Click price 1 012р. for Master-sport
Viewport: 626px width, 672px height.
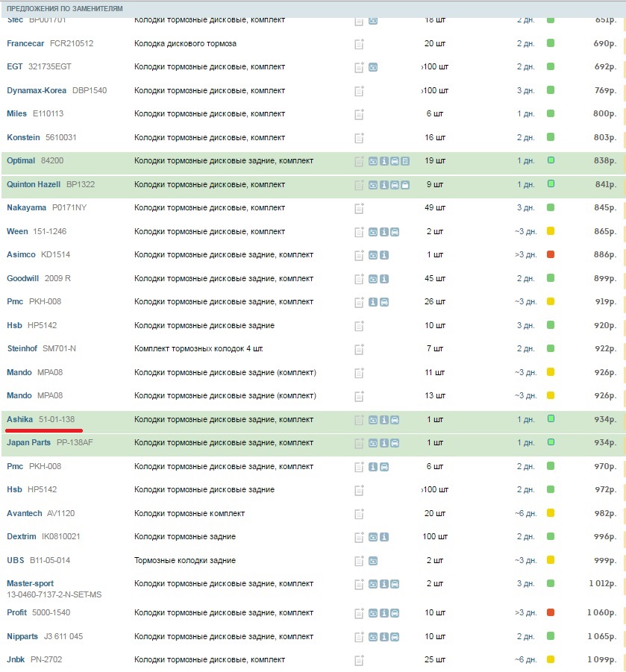602,583
